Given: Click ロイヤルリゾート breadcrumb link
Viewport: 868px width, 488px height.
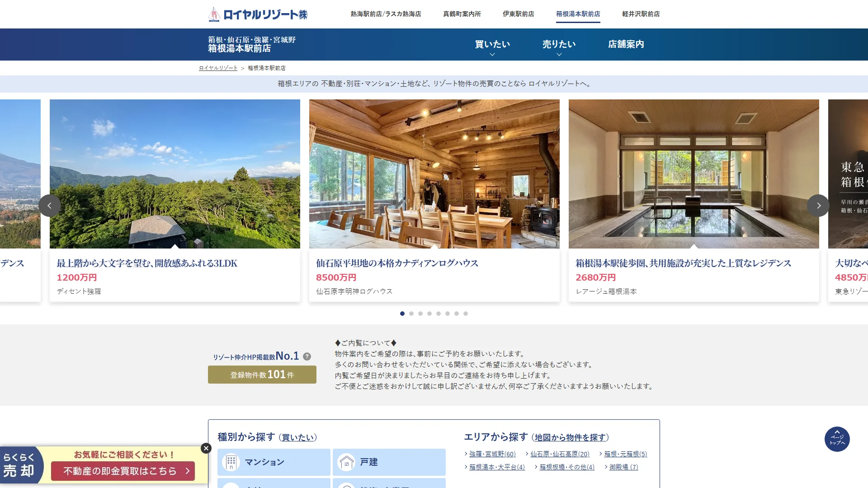Looking at the screenshot, I should click(218, 68).
